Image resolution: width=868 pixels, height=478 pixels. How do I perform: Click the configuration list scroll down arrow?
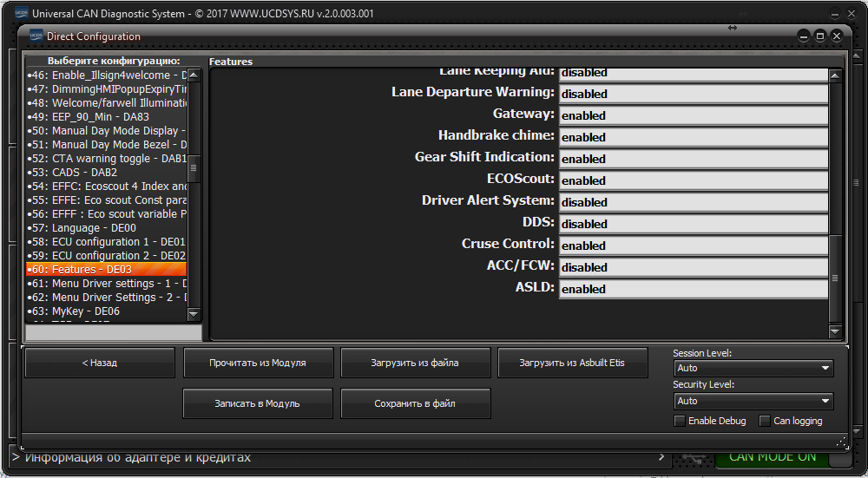coord(194,314)
